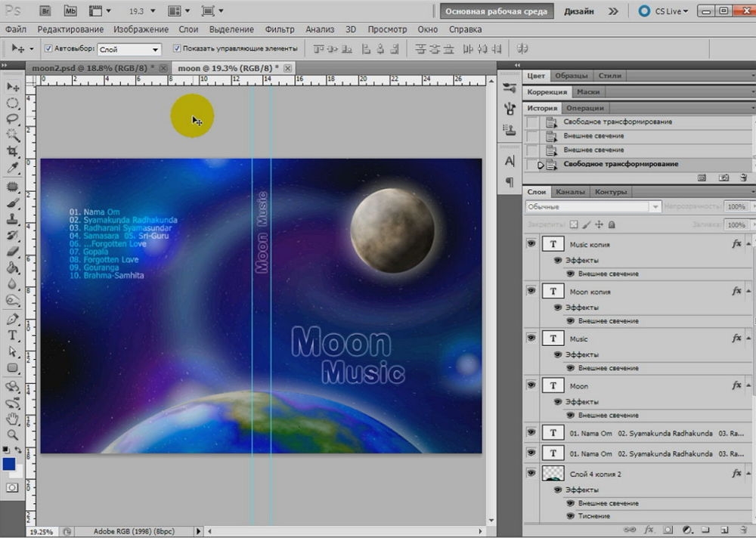The height and width of the screenshot is (538, 756).
Task: Select the Horizontal Type tool
Action: [x=13, y=335]
